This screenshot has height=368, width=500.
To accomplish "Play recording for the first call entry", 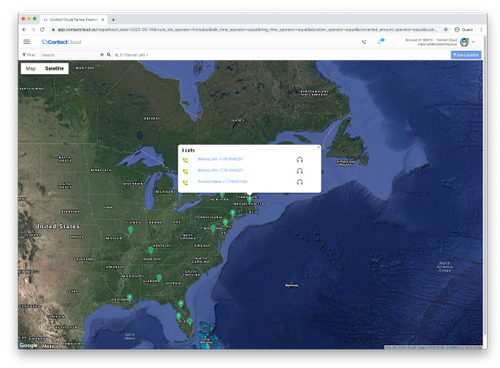I will (300, 160).
